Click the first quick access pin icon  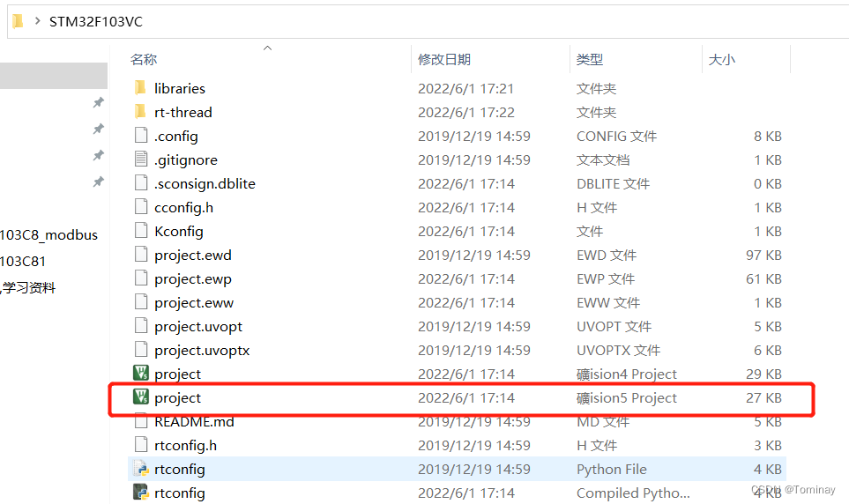coord(98,102)
